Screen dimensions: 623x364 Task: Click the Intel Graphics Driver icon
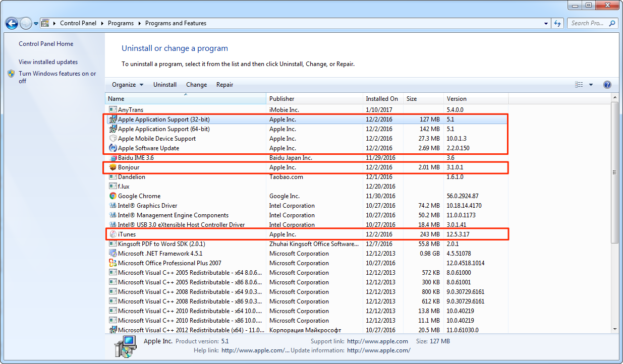113,206
